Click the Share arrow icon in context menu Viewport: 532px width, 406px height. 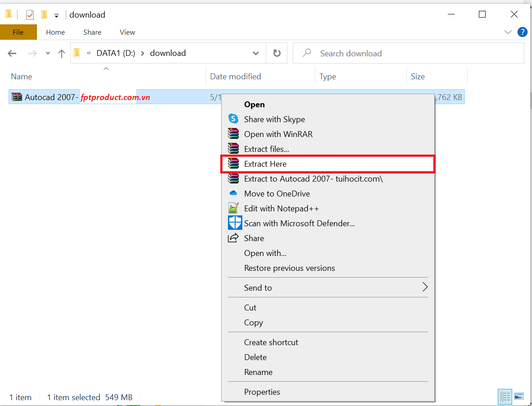point(233,238)
